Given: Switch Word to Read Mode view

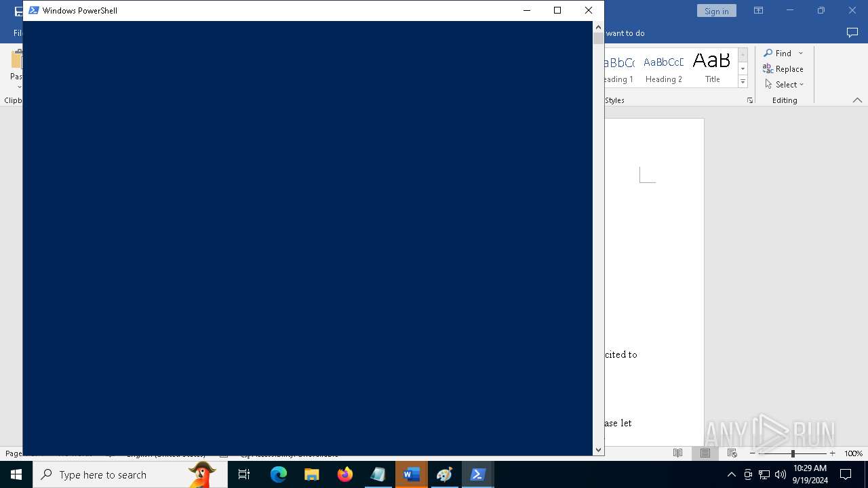Looking at the screenshot, I should tap(677, 453).
